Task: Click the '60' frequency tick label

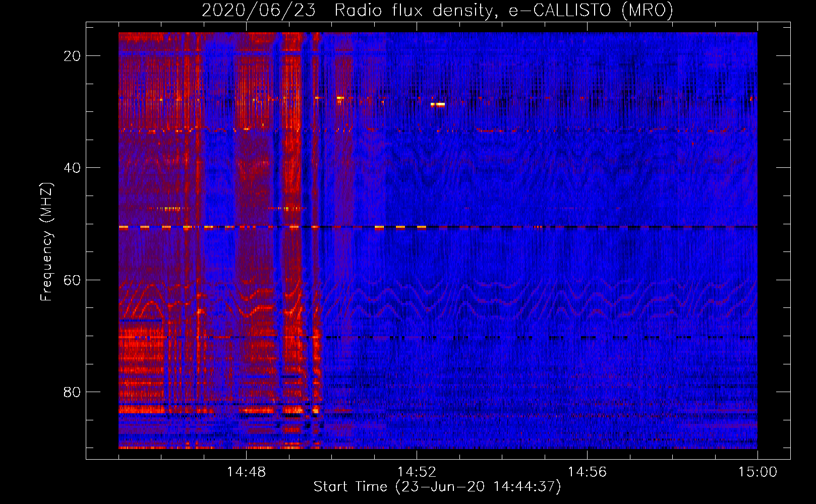Action: pyautogui.click(x=72, y=280)
